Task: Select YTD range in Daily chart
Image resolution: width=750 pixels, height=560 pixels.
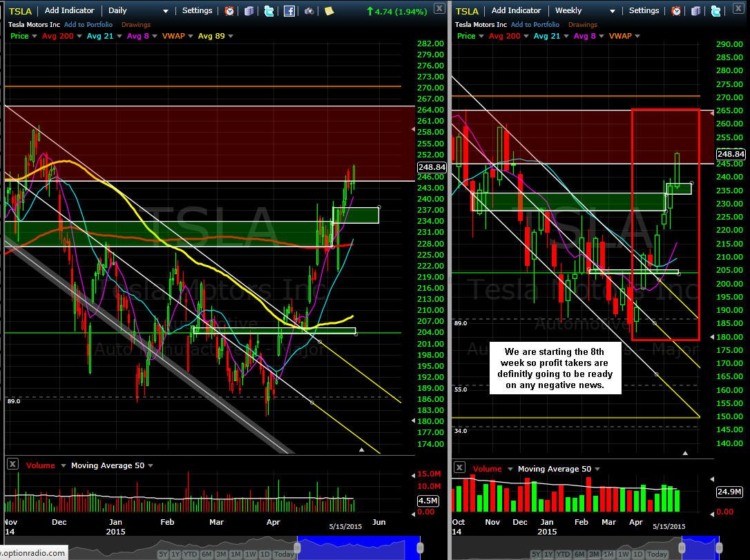Action: point(191,554)
